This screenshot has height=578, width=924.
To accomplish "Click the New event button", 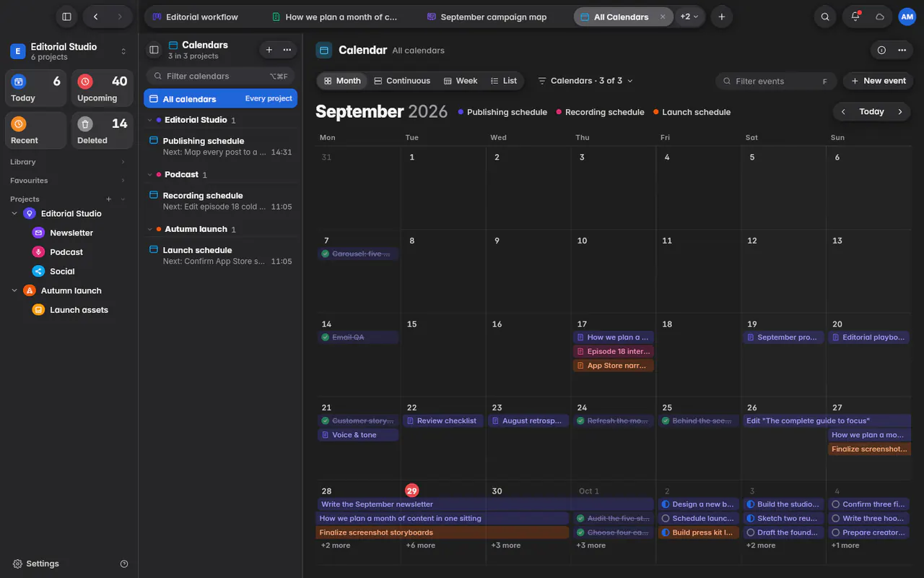I will [878, 81].
